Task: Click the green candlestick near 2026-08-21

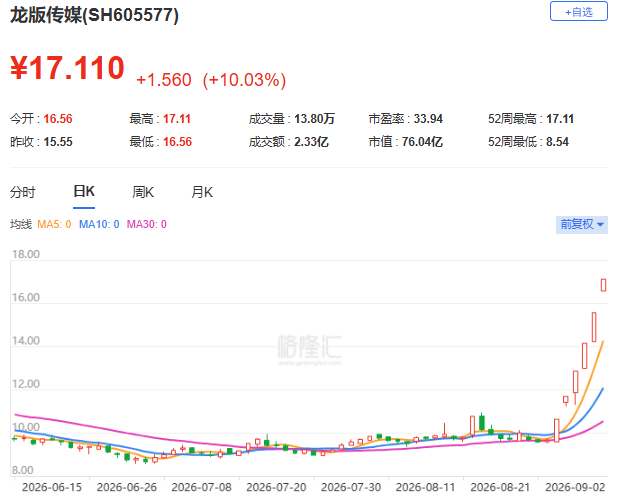Action: pyautogui.click(x=501, y=437)
